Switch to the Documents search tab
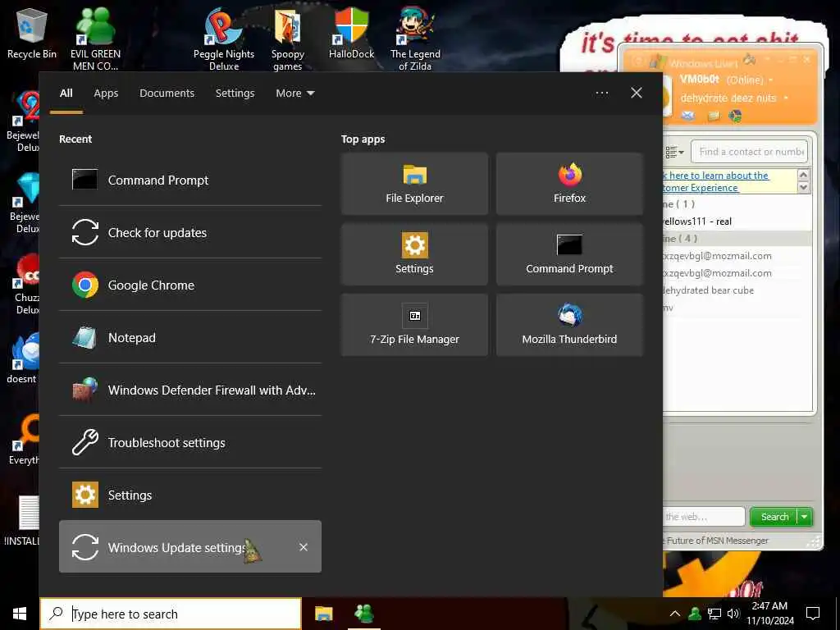Screen dimensions: 840x630 (x=167, y=94)
